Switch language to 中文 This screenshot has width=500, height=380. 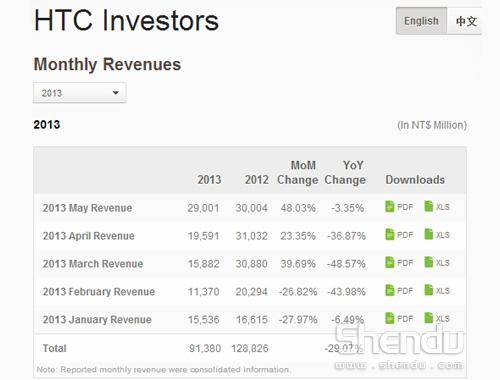(x=466, y=21)
